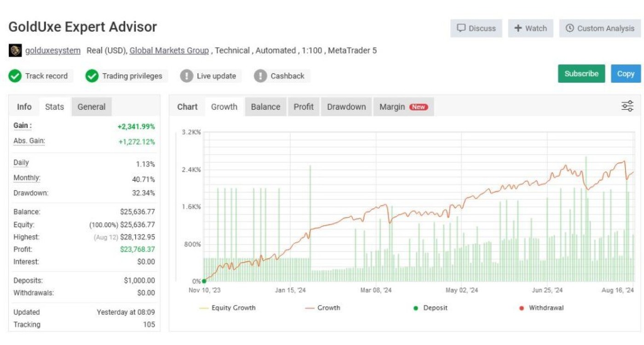Toggle Equity Growth legend series

point(228,308)
